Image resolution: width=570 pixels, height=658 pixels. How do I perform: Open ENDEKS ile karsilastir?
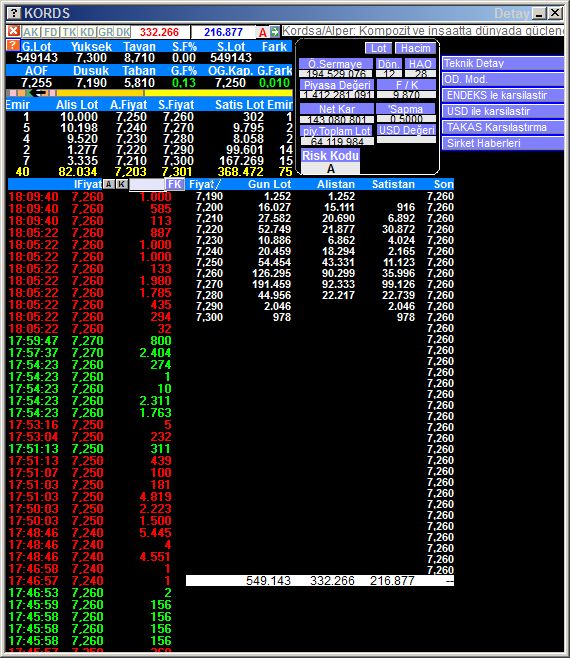pos(503,95)
